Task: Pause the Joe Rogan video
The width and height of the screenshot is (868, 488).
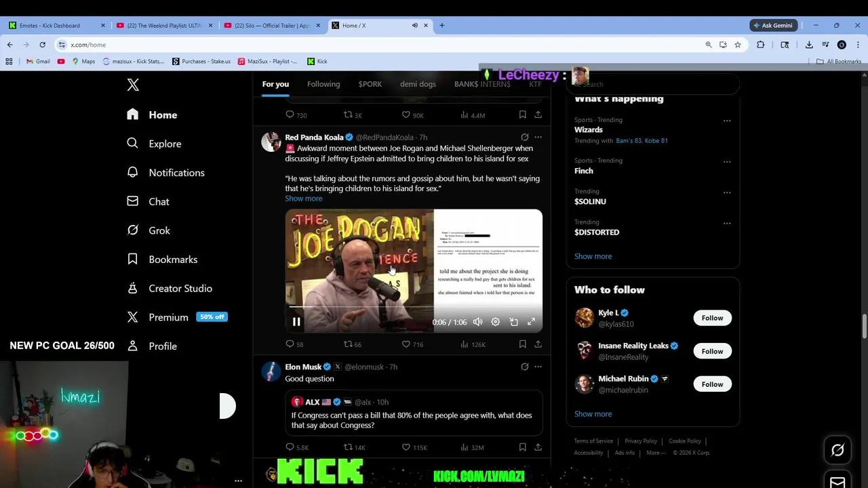Action: coord(296,322)
